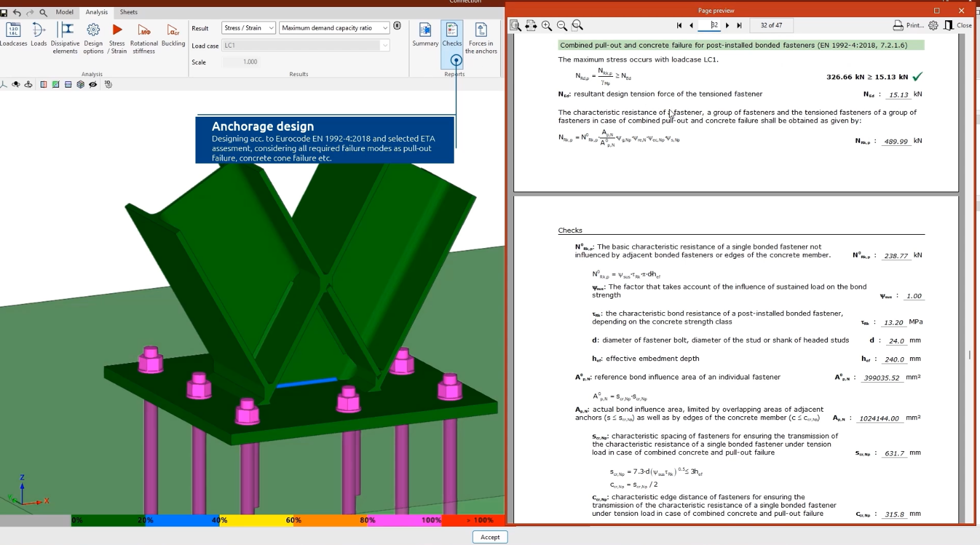This screenshot has height=545, width=980.
Task: Click the Print... button
Action: point(908,25)
